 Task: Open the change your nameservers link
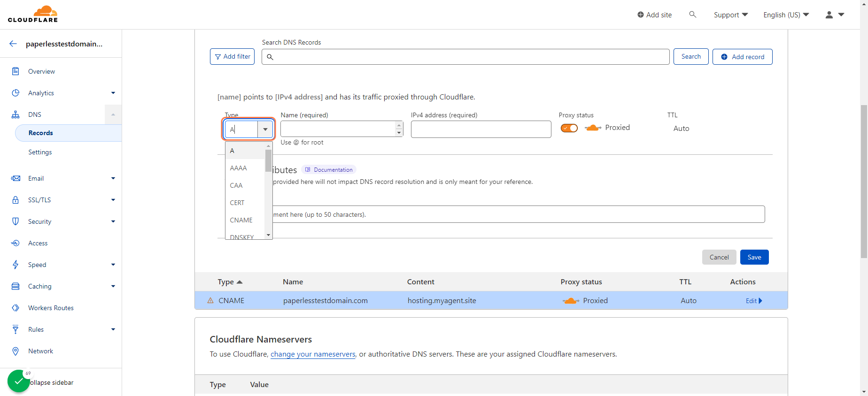313,354
